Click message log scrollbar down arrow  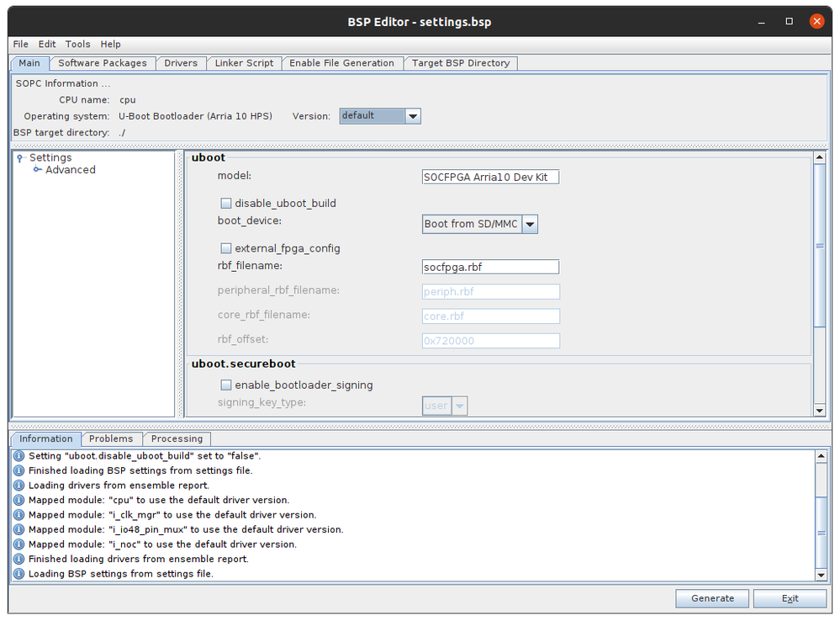(x=821, y=575)
